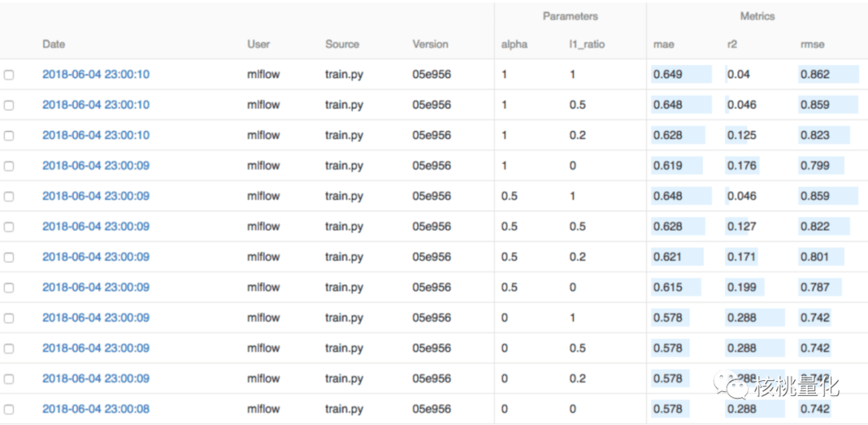Click the Version column header
This screenshot has width=868, height=425.
[x=430, y=44]
